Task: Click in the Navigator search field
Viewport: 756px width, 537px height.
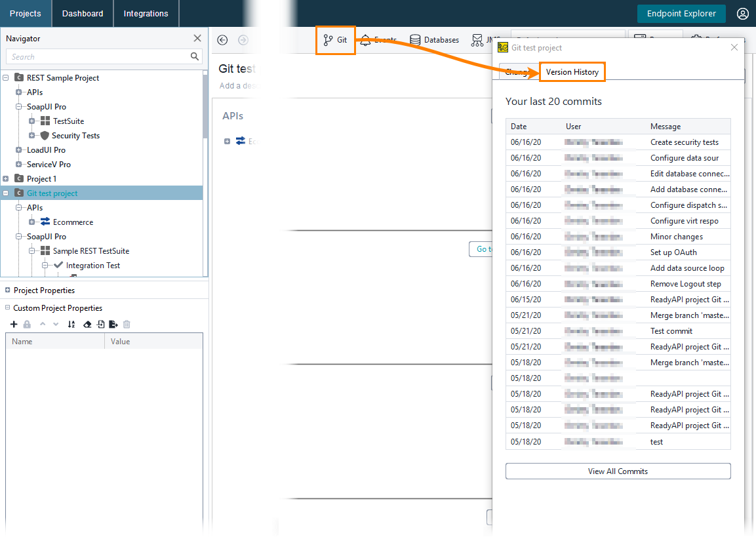Action: pos(99,56)
